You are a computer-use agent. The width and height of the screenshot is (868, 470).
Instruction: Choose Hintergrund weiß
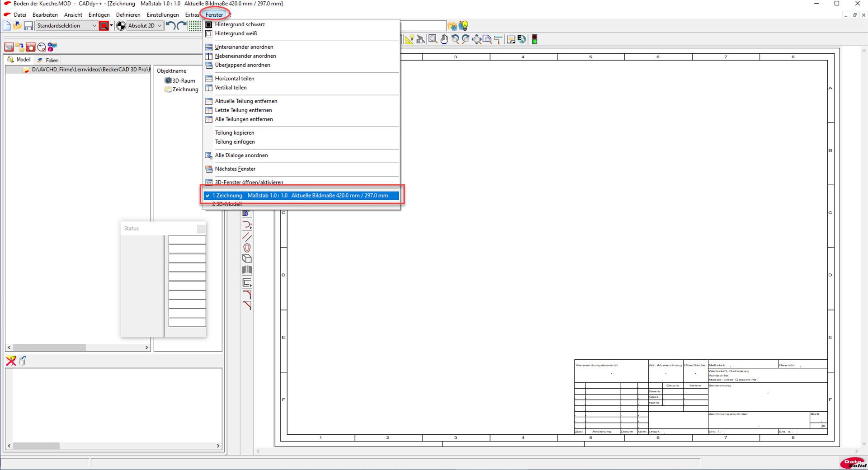coord(301,33)
